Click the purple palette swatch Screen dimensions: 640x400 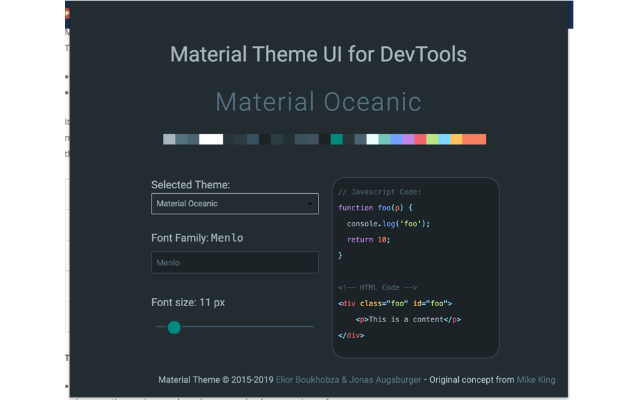[408, 139]
